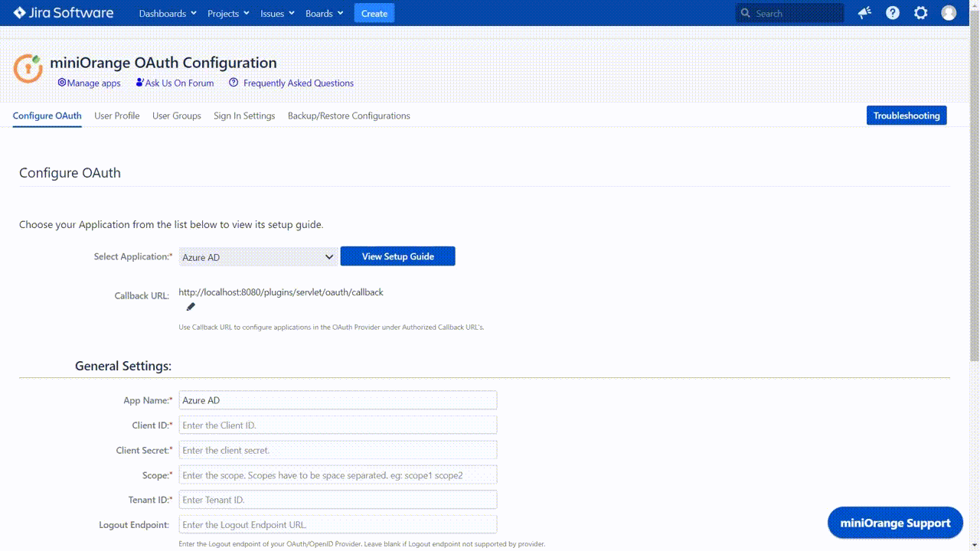
Task: Open the user profile avatar
Action: pyautogui.click(x=949, y=13)
